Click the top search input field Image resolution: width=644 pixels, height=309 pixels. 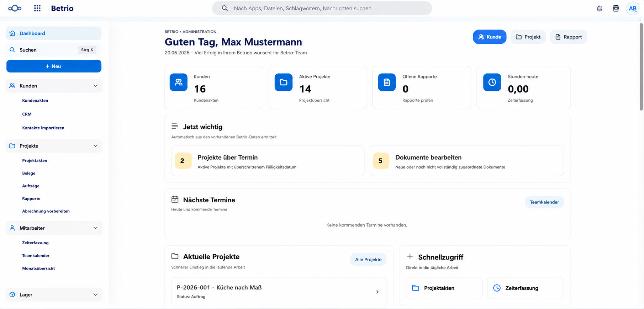coord(322,8)
